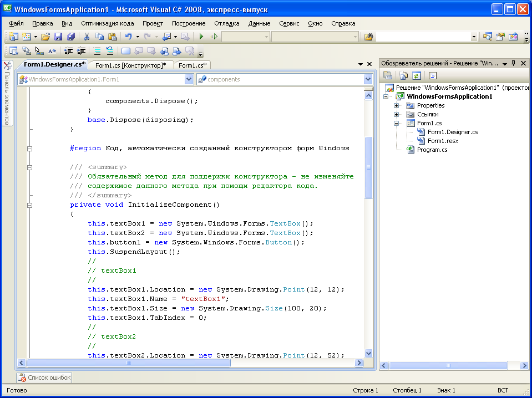This screenshot has height=398, width=532.
Task: Open the Отладка menu
Action: click(x=227, y=23)
